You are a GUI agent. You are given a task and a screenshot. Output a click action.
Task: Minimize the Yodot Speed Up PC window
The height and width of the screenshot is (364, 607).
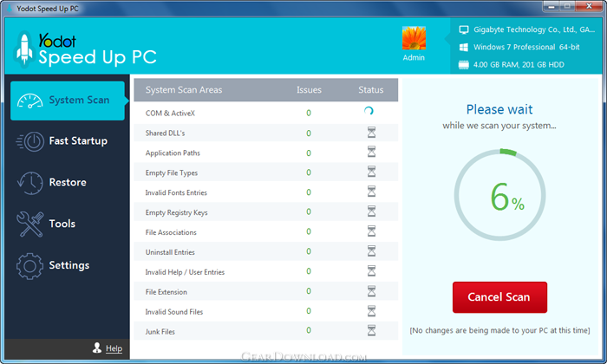pos(552,6)
